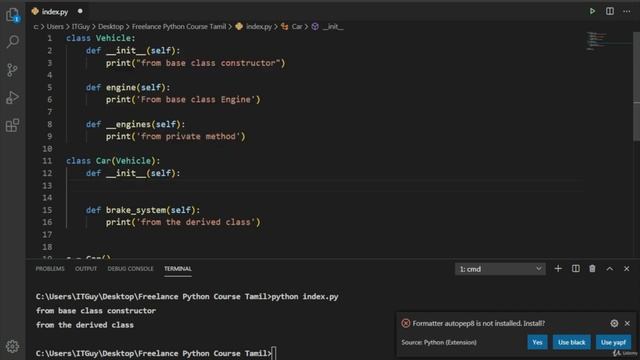Split the terminal pane
The image size is (640, 360).
point(576,269)
